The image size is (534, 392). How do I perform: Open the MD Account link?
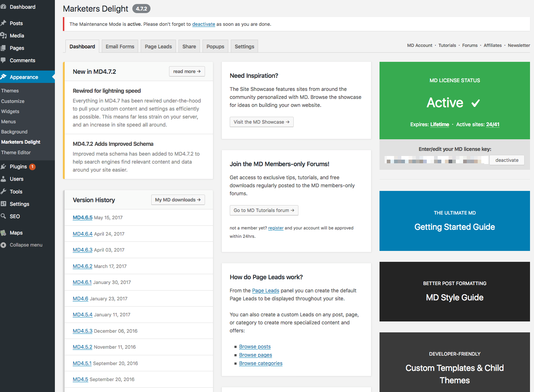[x=419, y=45]
